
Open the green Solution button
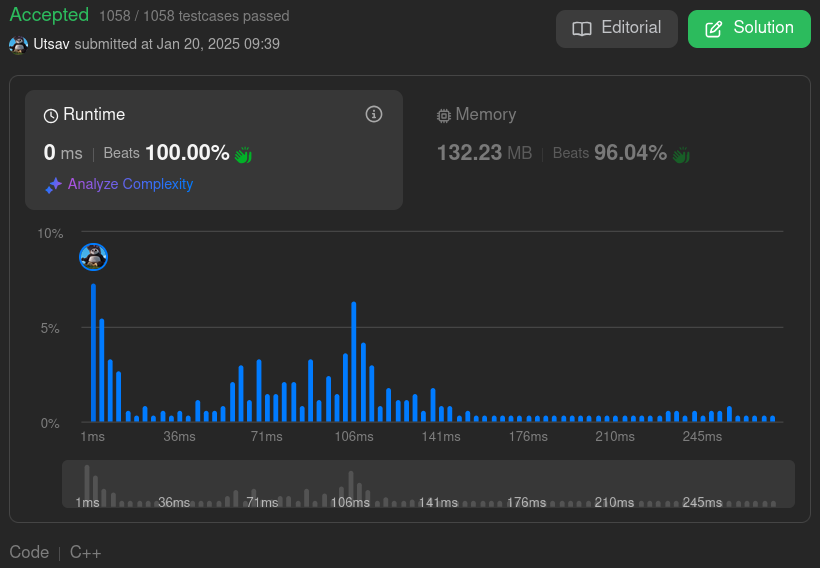point(749,29)
